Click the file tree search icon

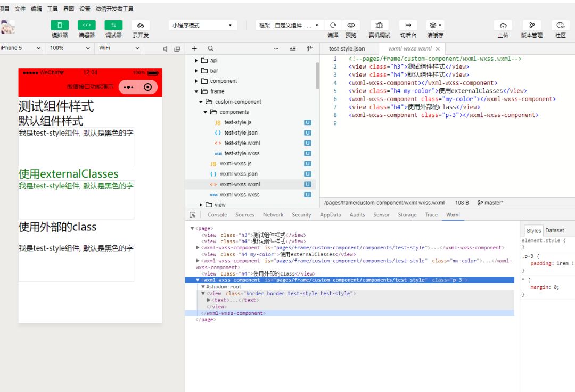click(210, 49)
